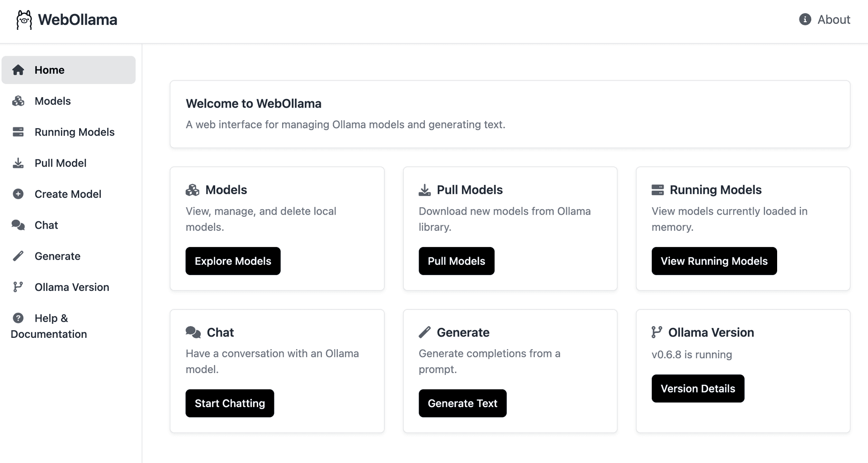
Task: Click "Generate completions from a prompt." text
Action: point(490,361)
